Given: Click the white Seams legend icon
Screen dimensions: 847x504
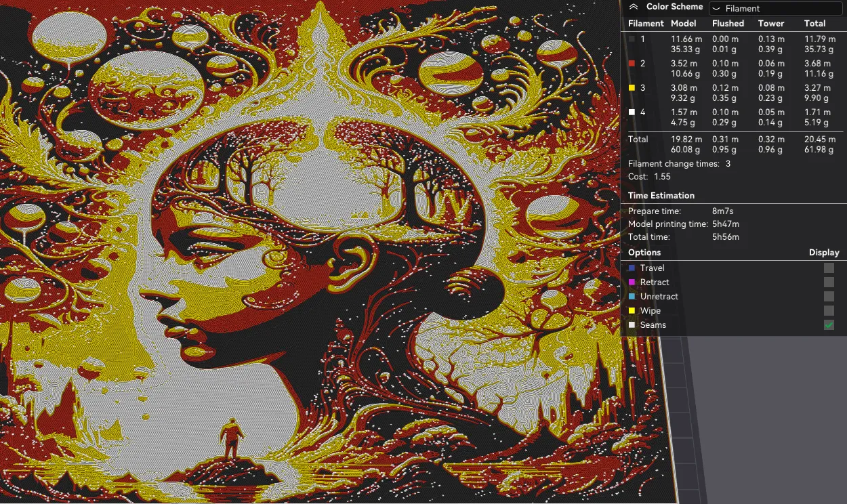Looking at the screenshot, I should pos(632,325).
